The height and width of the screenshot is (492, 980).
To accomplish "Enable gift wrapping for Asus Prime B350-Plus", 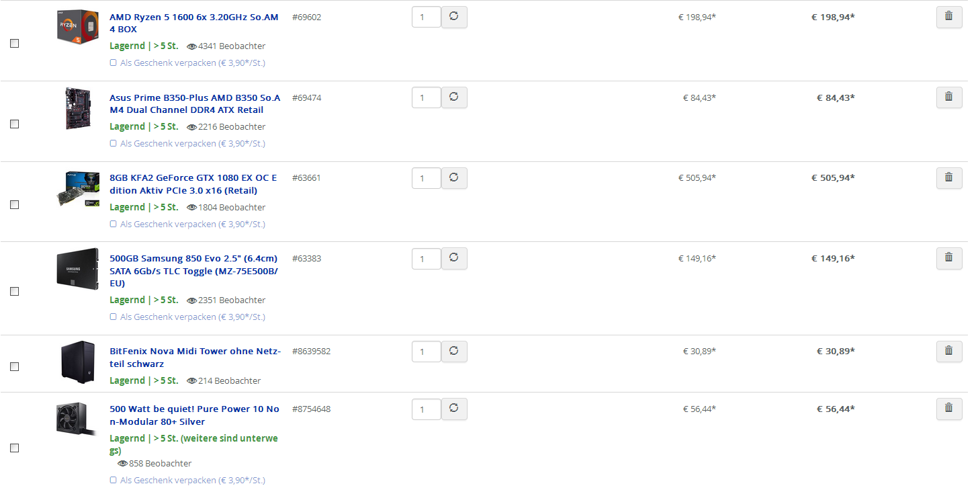I will point(114,144).
